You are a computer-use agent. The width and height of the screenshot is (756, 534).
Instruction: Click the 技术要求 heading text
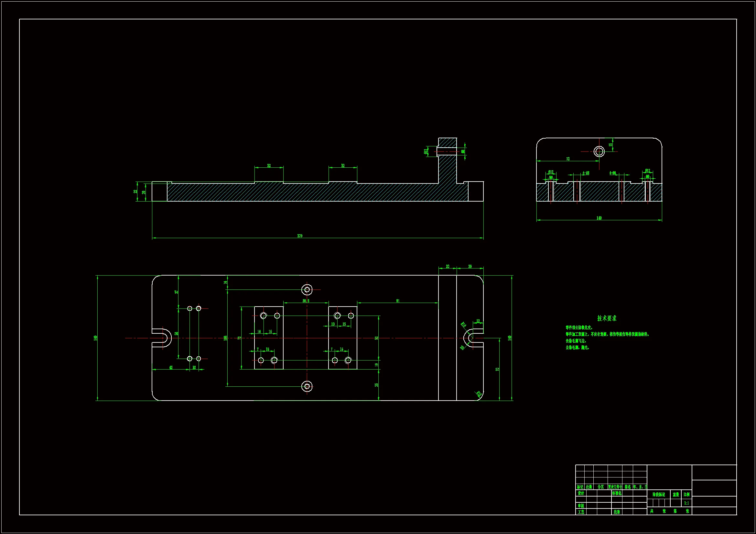(607, 318)
